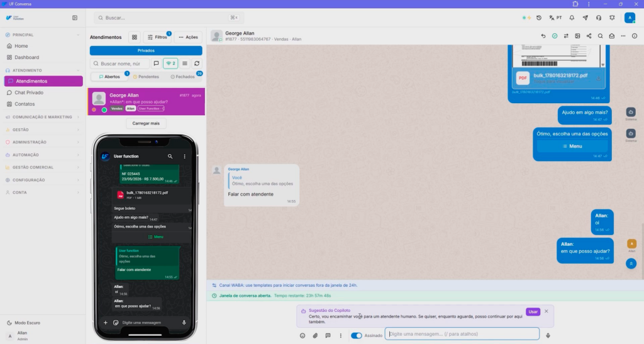This screenshot has height=344, width=644.
Task: Collapse the ATENDIMENTO section
Action: point(43,70)
